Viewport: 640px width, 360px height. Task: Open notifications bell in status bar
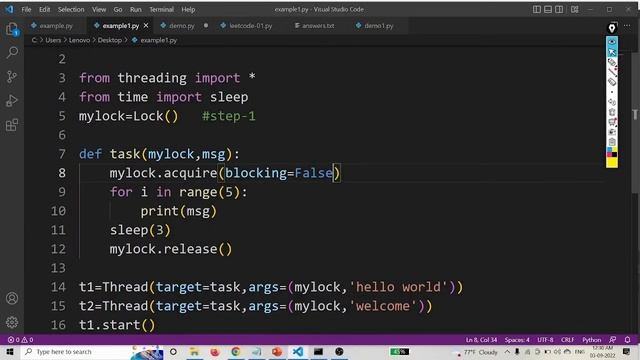[627, 340]
